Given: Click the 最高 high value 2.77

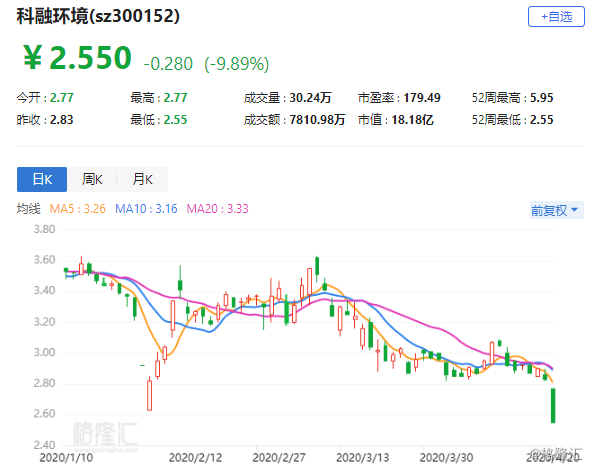Looking at the screenshot, I should pyautogui.click(x=175, y=98).
